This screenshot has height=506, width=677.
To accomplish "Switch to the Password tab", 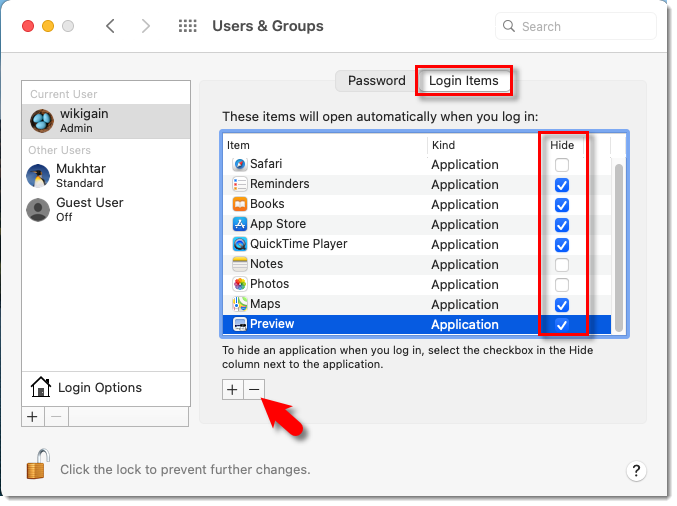I will point(376,80).
